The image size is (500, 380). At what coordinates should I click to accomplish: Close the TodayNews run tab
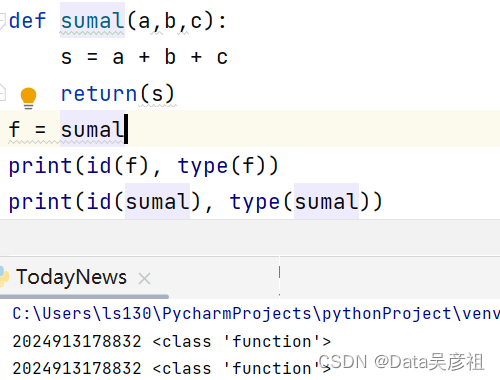tap(144, 278)
